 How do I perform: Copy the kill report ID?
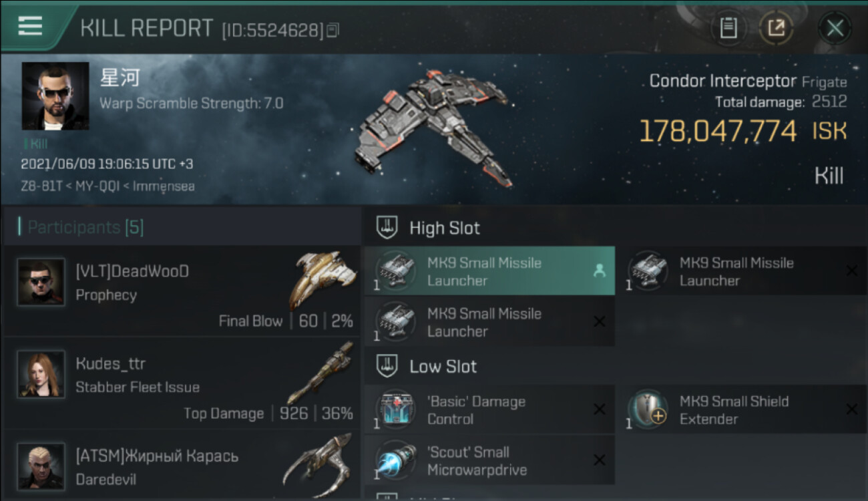(x=333, y=29)
